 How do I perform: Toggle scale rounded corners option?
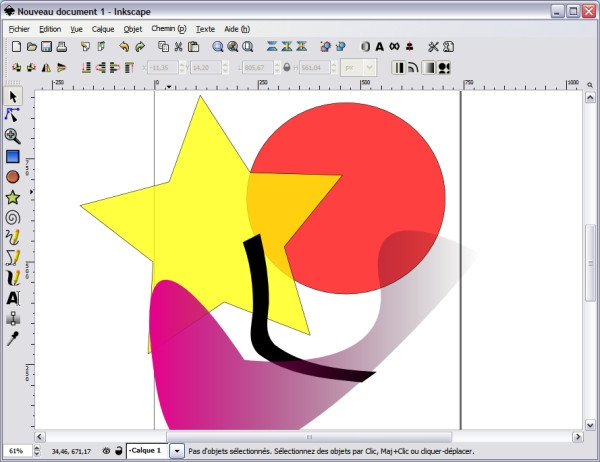click(413, 68)
